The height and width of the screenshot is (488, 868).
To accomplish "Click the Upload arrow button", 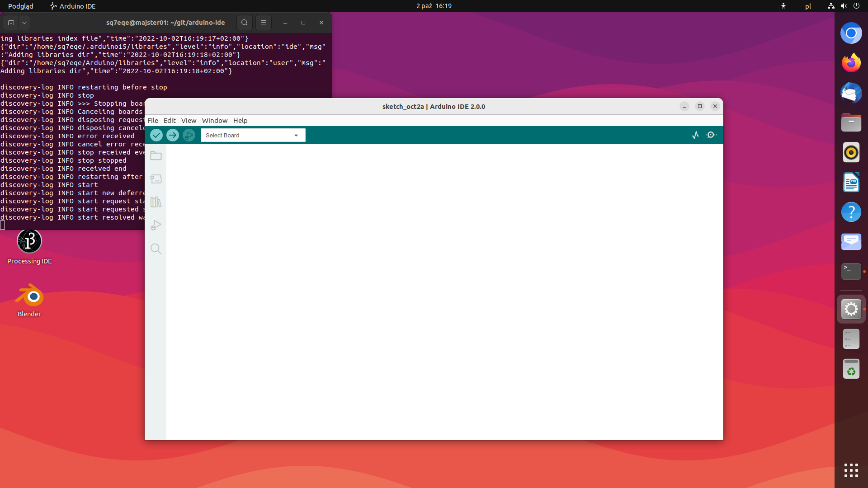I will point(172,135).
